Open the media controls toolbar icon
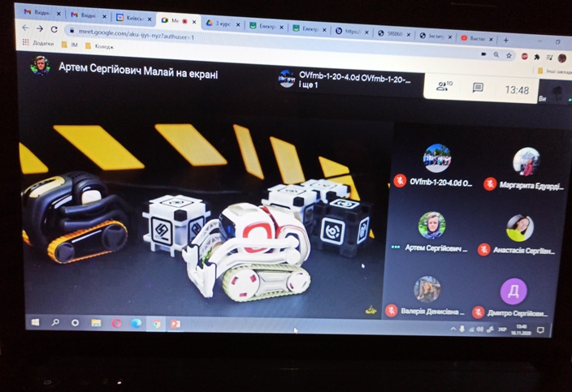572x392 pixels. (549, 57)
